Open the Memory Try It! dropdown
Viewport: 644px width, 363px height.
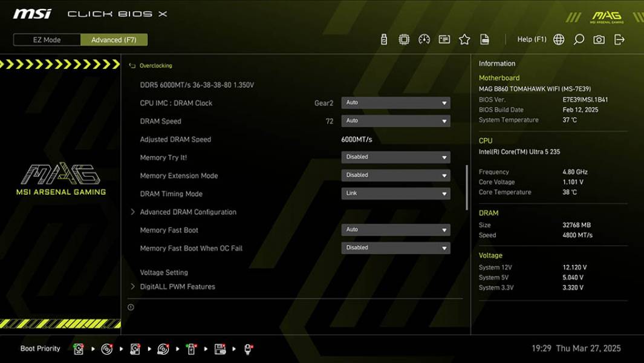point(395,157)
